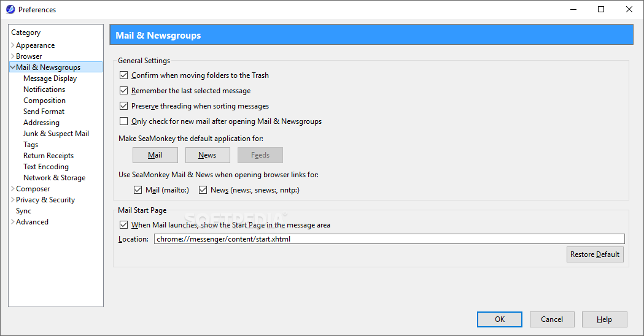Open Addressing preferences
The image size is (644, 336).
pyautogui.click(x=41, y=123)
